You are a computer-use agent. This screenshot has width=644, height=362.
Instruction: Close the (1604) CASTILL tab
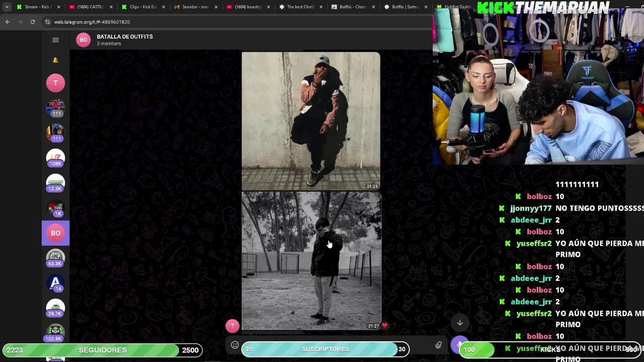111,7
